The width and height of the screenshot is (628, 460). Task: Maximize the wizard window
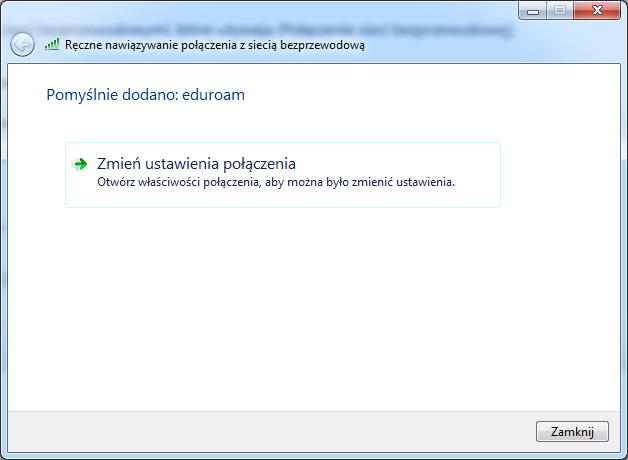pyautogui.click(x=560, y=10)
